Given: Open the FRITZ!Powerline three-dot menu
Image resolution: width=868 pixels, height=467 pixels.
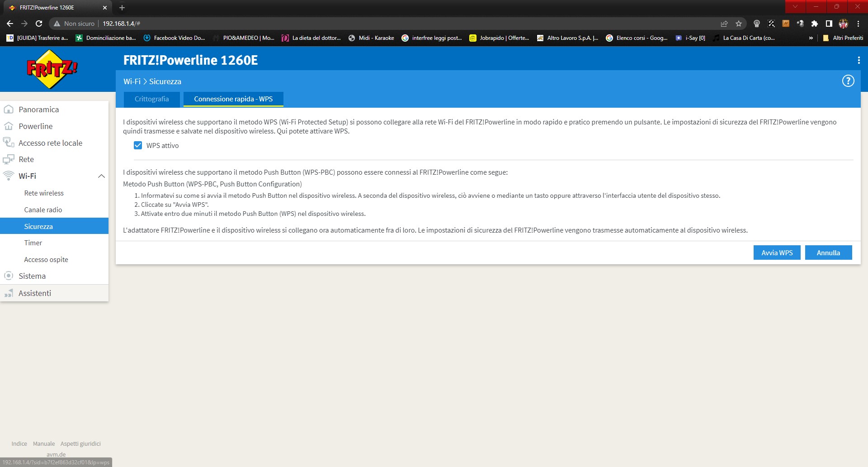Looking at the screenshot, I should (859, 60).
